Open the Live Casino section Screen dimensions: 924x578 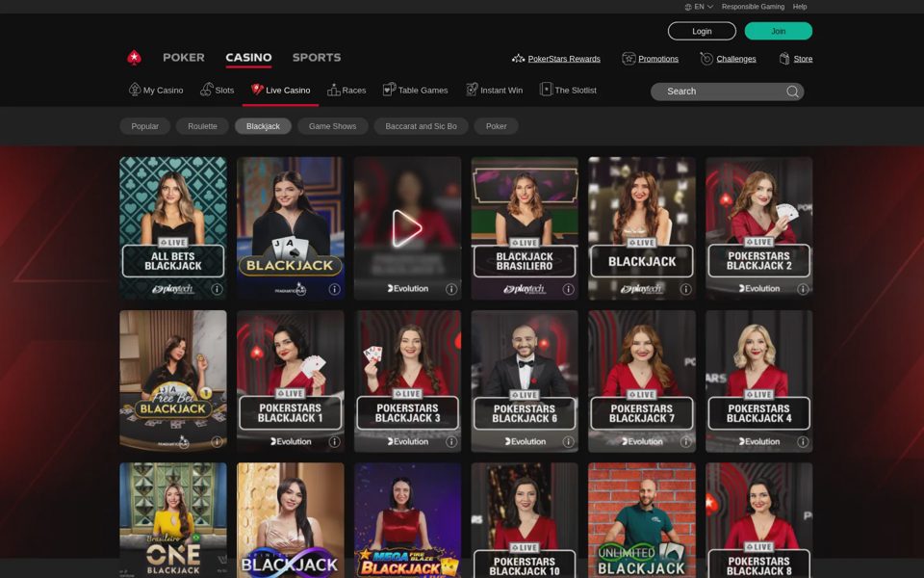click(x=280, y=91)
